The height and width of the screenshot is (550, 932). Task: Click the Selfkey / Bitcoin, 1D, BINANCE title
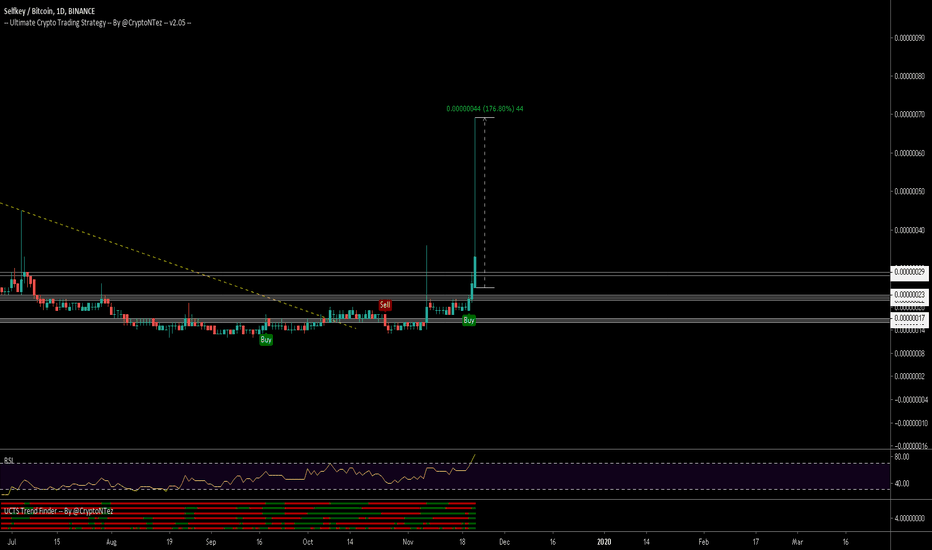(49, 11)
